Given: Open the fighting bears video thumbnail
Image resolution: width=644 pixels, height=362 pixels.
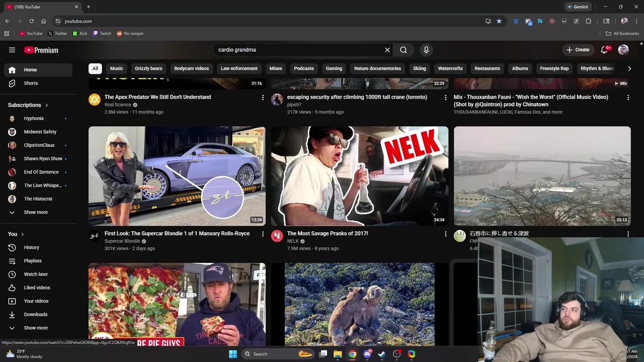Looking at the screenshot, I should pyautogui.click(x=360, y=304).
